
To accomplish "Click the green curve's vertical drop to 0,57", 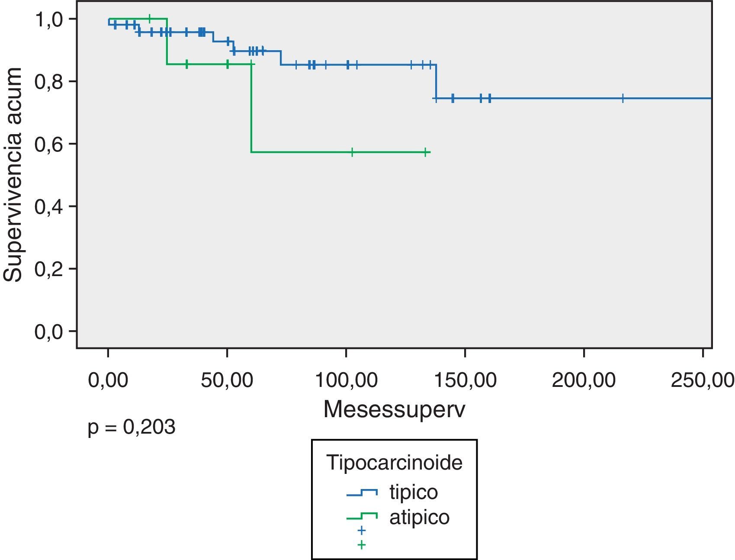I will click(251, 108).
